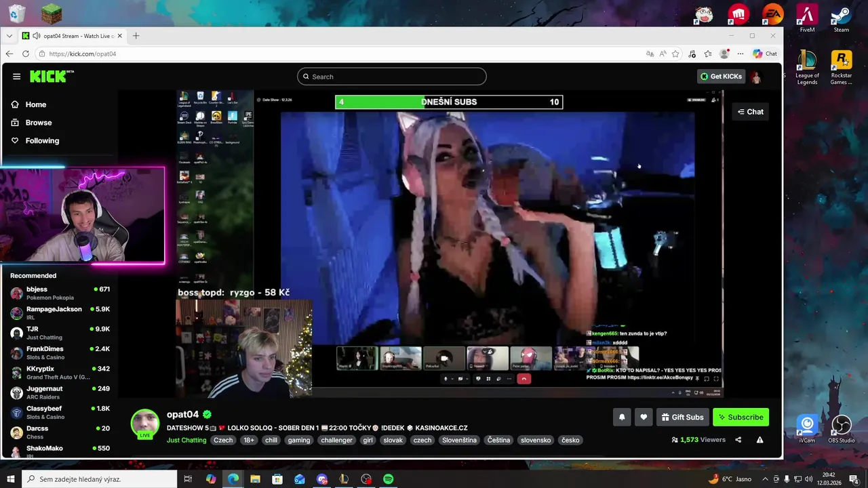The height and width of the screenshot is (488, 868).
Task: Open recommended channel ShakoMako
Action: click(x=60, y=451)
